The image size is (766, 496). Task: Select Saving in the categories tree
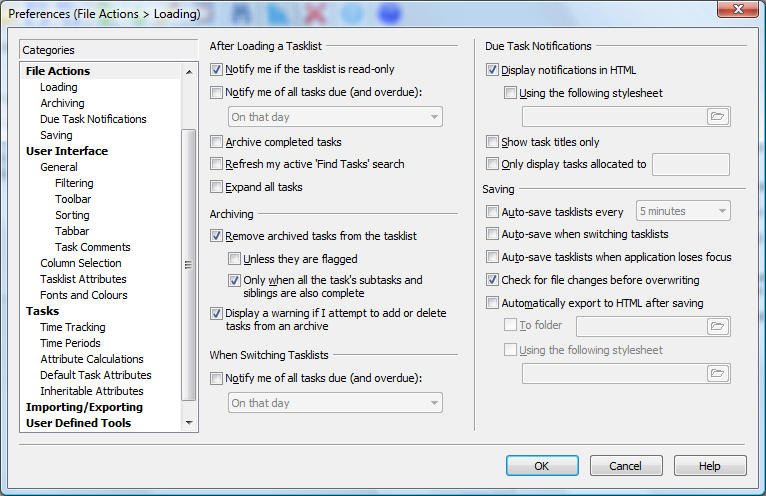pos(56,135)
